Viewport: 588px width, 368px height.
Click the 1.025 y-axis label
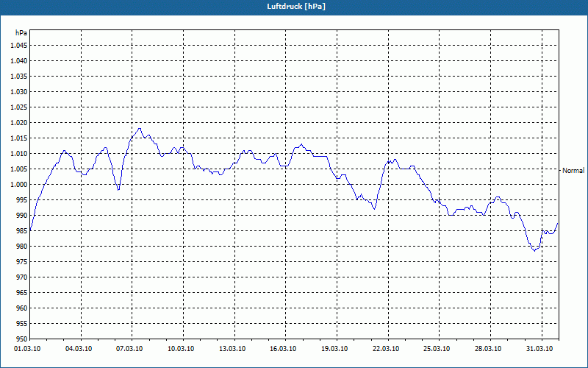click(x=18, y=107)
